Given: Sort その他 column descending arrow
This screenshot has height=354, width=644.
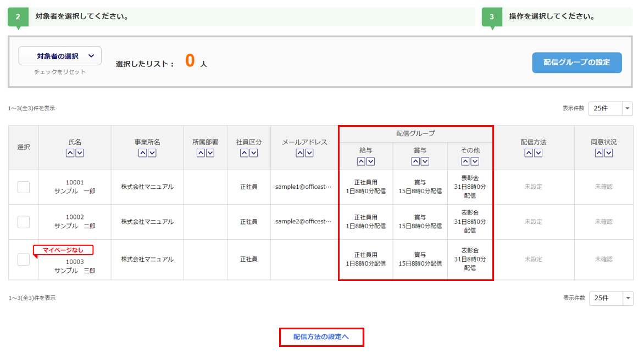Looking at the screenshot, I should [x=475, y=161].
